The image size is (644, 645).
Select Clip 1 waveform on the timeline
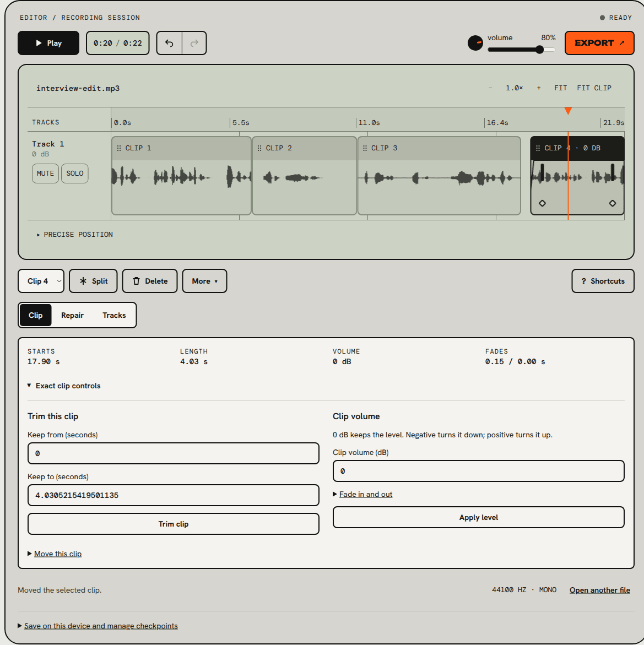181,178
